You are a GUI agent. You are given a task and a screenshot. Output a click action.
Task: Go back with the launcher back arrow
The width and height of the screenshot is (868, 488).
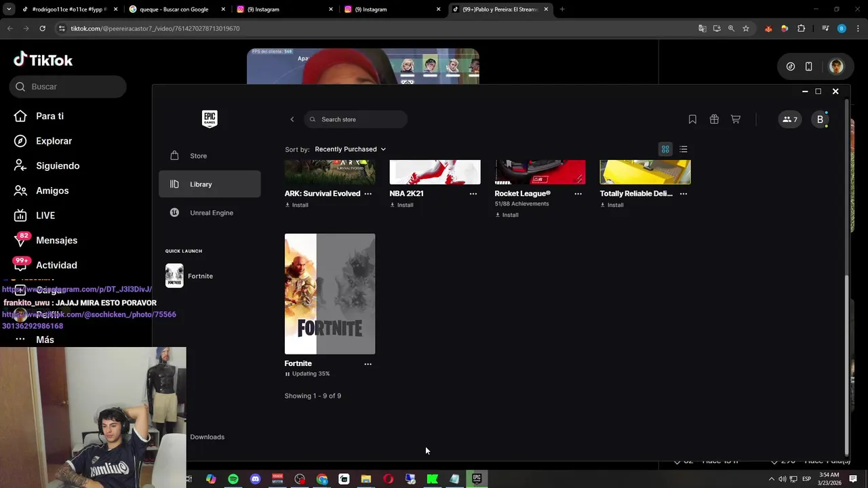coord(292,119)
